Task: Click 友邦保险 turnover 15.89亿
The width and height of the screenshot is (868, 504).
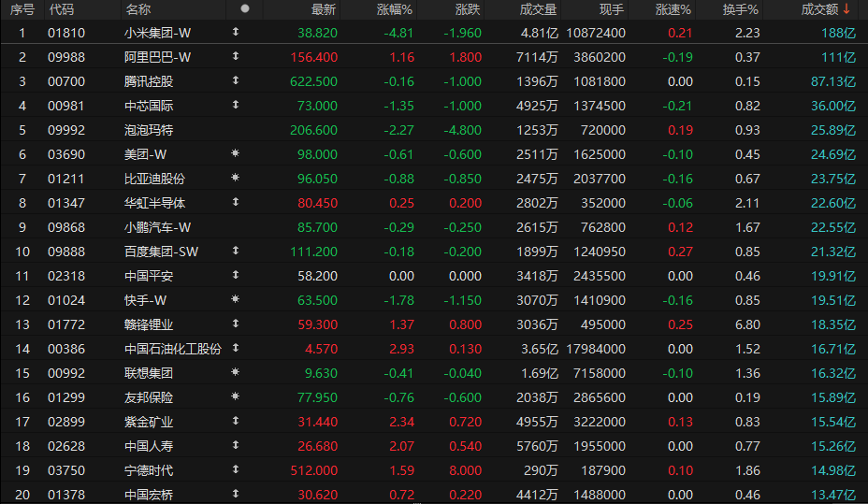Action: click(833, 397)
